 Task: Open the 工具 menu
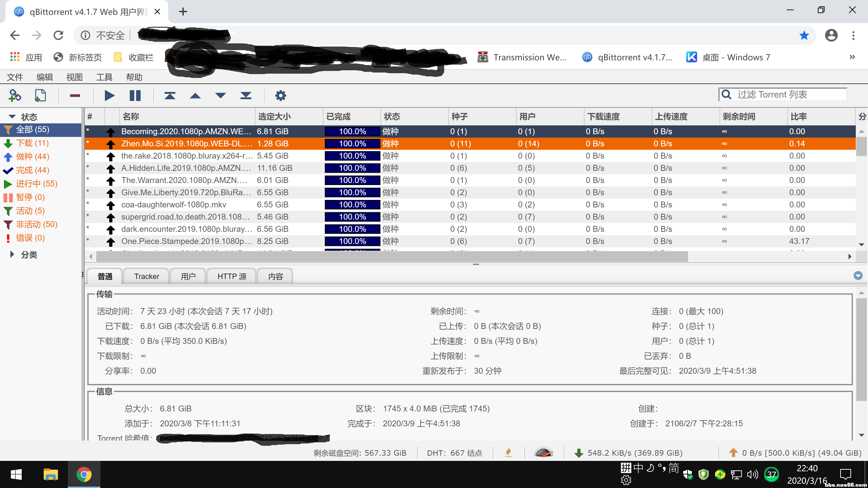click(x=104, y=77)
